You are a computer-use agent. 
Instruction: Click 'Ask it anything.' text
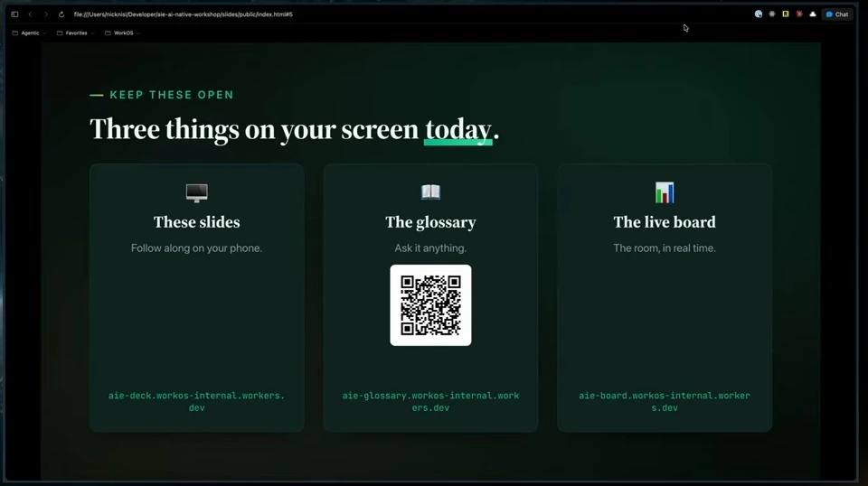pyautogui.click(x=430, y=248)
